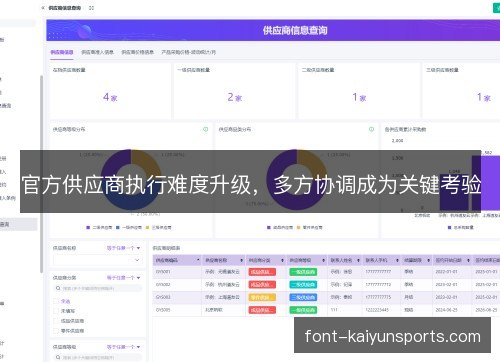The image size is (500, 362).
Task: Click the purple bar in the purchase bar chart
Action: coord(486,183)
